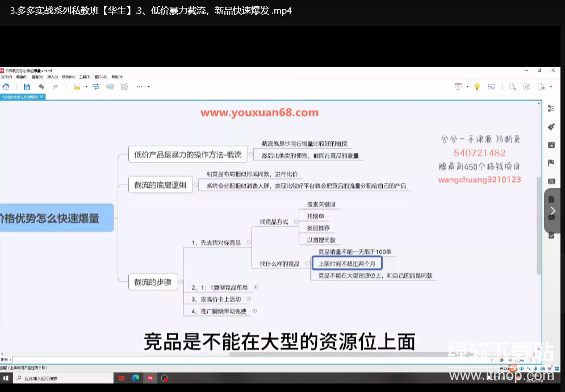Image resolution: width=565 pixels, height=392 pixels.
Task: Open the 文件(F) menu
Action: [6, 77]
